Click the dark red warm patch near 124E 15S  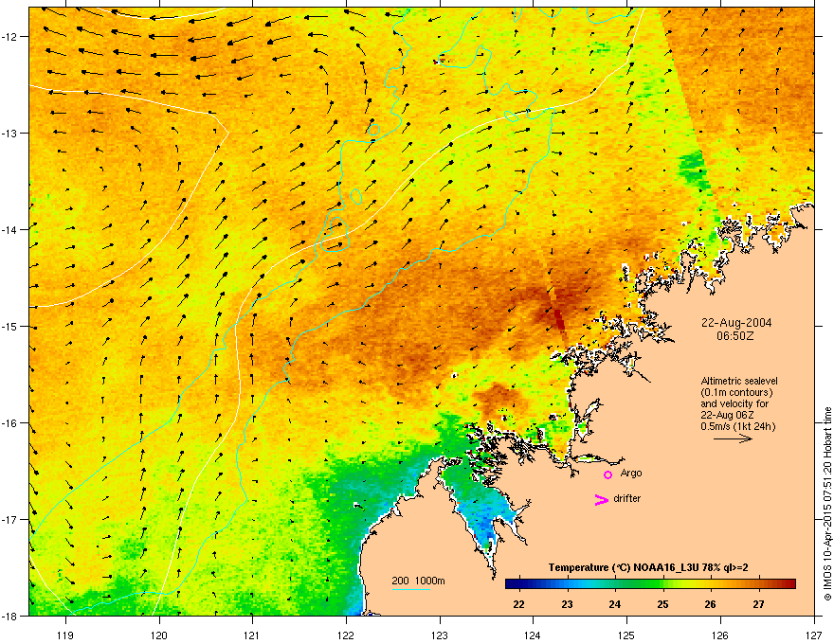click(x=557, y=313)
